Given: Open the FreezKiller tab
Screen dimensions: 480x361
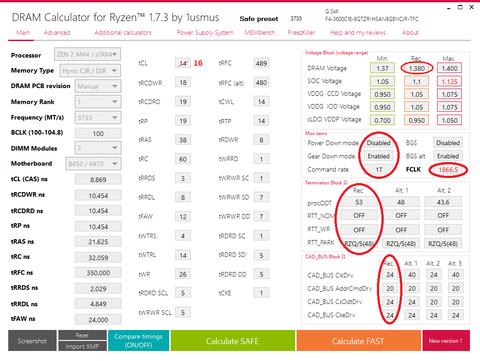Looking at the screenshot, I should tap(301, 33).
